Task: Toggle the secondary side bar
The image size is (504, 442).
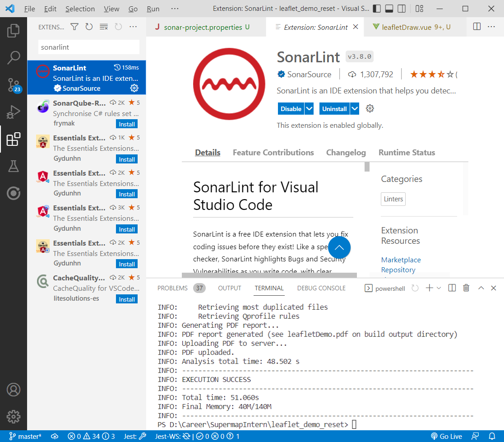Action: tap(402, 9)
